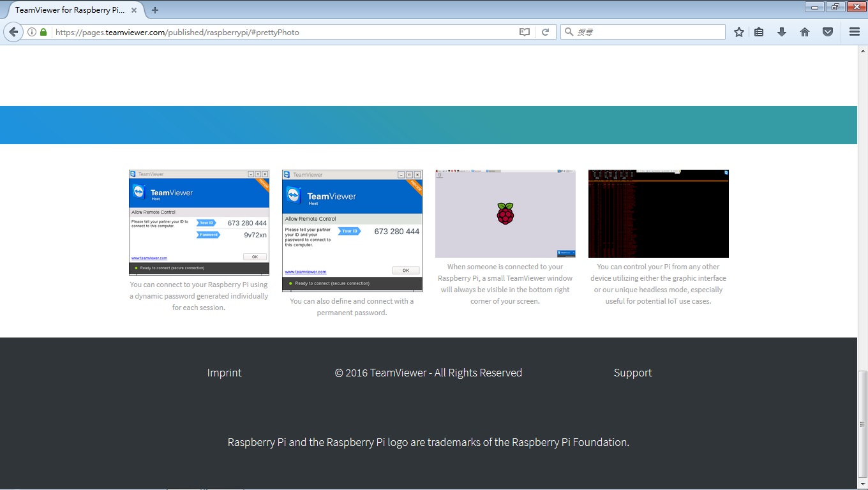Open the Firefox hamburger menu

point(855,32)
